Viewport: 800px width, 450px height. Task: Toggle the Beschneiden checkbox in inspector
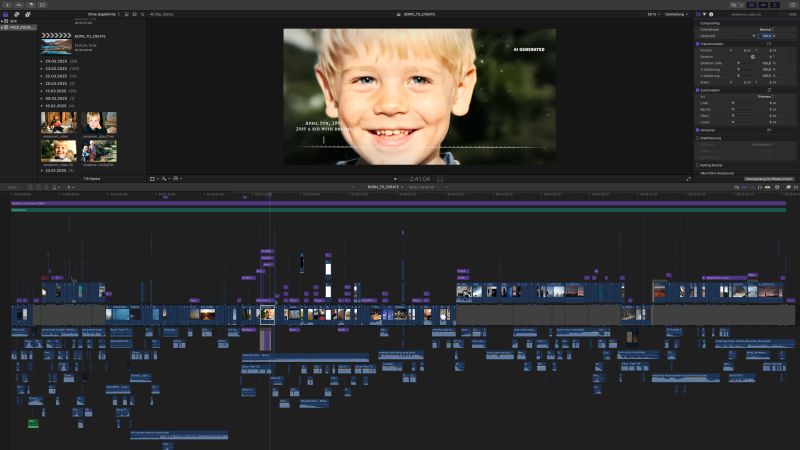click(697, 90)
